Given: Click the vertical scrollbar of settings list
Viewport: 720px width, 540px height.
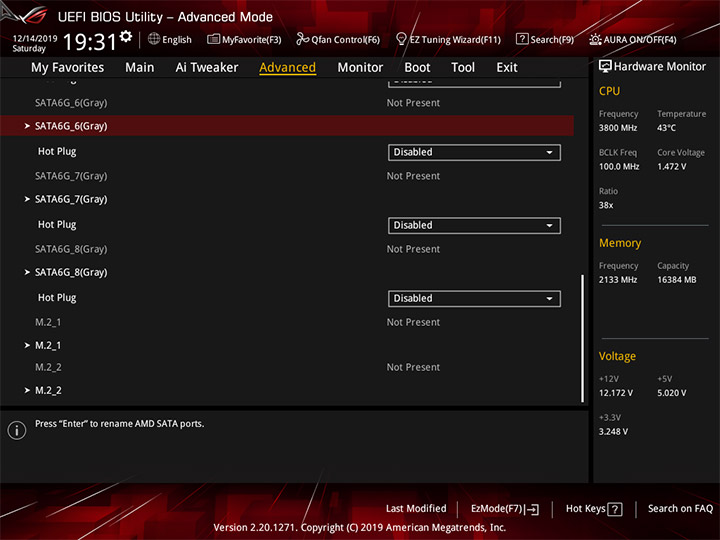Looking at the screenshot, I should (x=582, y=339).
